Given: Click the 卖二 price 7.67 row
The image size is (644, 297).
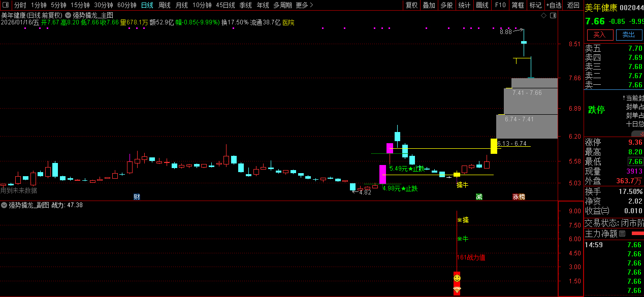Looking at the screenshot, I should pyautogui.click(x=614, y=76).
